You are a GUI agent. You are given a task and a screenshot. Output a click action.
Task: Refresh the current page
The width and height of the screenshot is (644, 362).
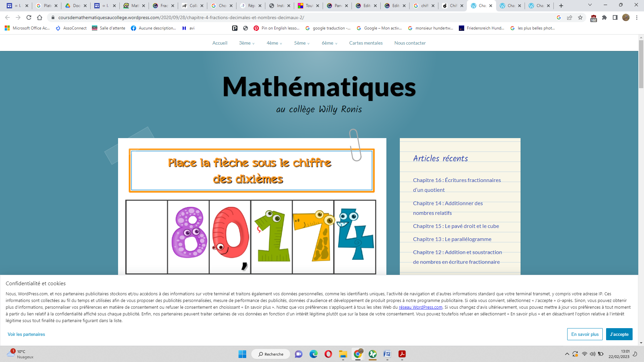click(x=29, y=17)
